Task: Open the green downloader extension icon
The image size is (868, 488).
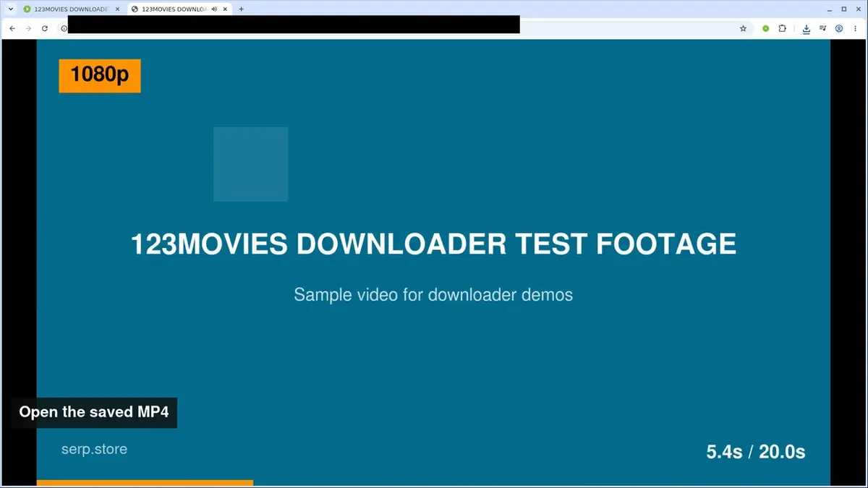Action: [x=766, y=28]
